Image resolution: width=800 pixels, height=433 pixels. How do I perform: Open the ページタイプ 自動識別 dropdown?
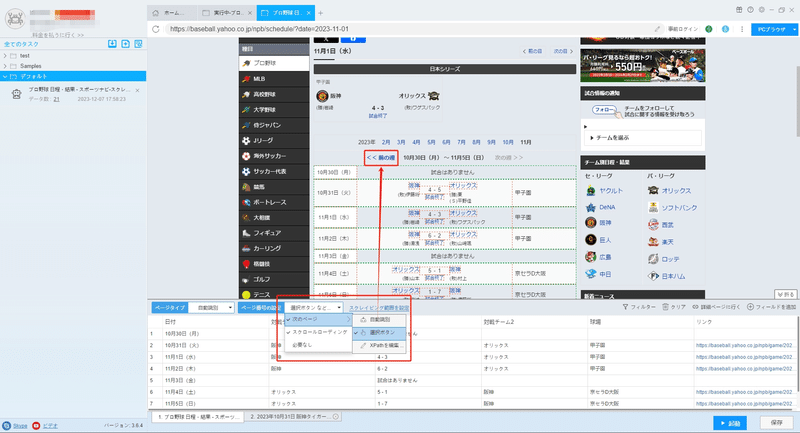pyautogui.click(x=212, y=308)
